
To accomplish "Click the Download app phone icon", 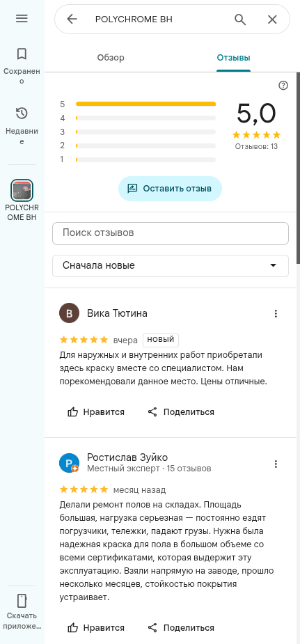I will point(22,600).
